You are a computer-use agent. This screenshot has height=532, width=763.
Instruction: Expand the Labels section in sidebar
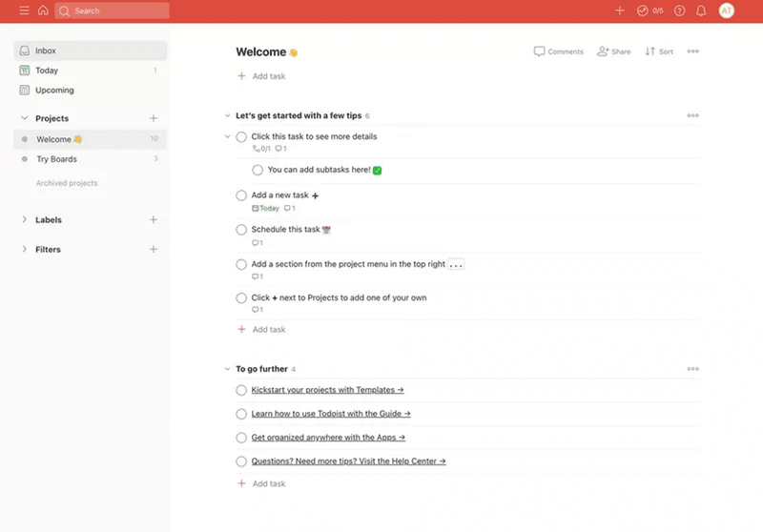(25, 219)
